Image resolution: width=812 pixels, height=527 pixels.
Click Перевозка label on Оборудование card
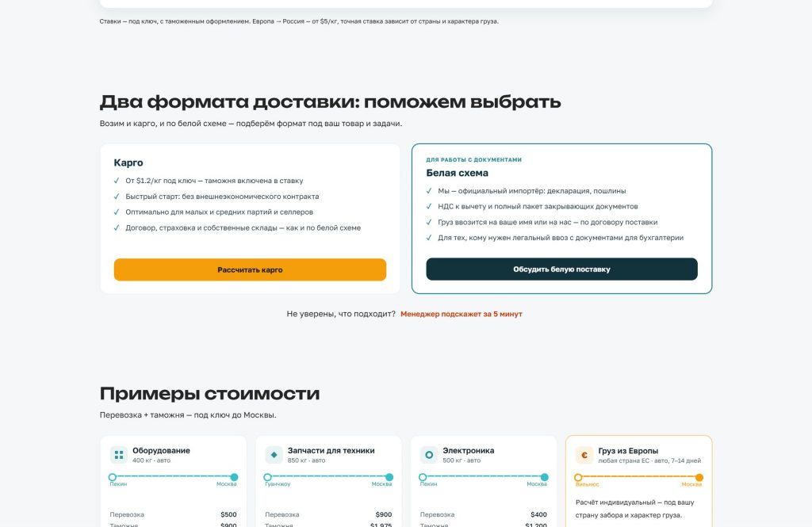127,514
